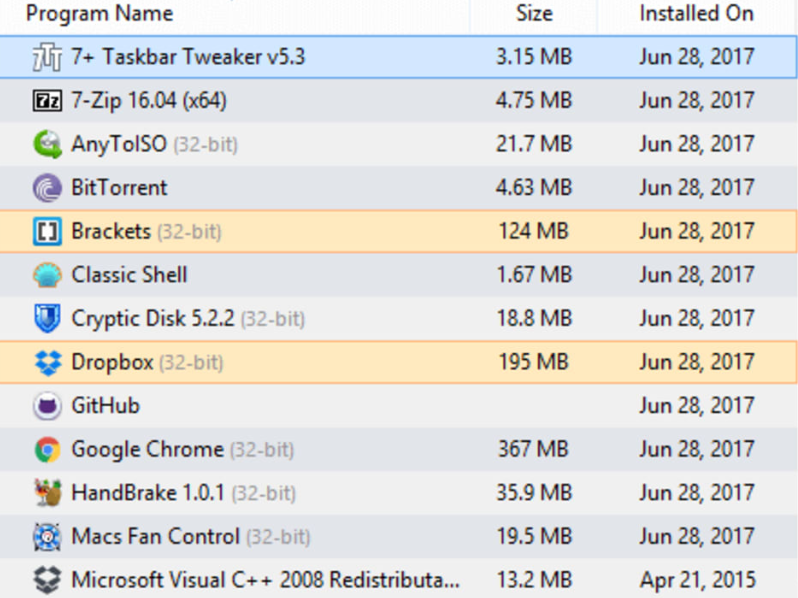Select Classic Shell program name

click(129, 275)
